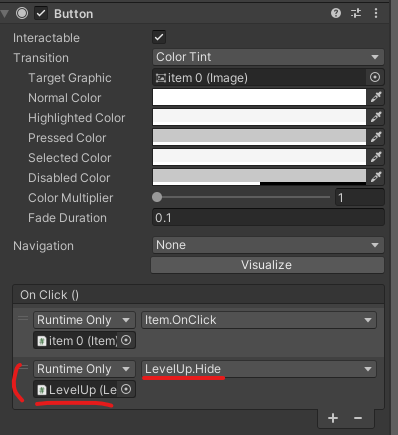Click the Button component's round icon
Screen dimensions: 398x435
click(x=22, y=14)
